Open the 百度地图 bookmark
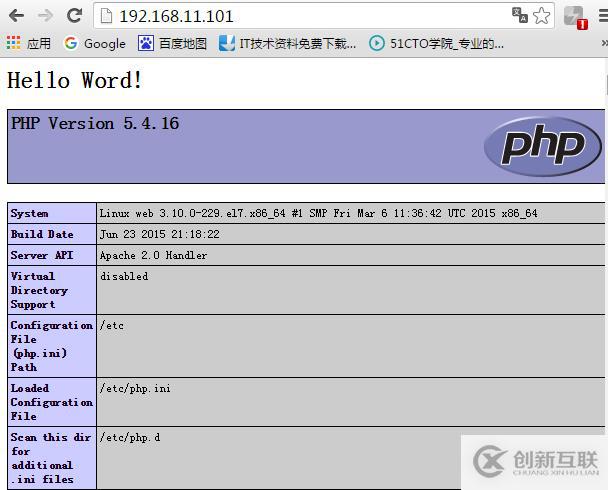Screen dimensions: 608x490 [172, 43]
